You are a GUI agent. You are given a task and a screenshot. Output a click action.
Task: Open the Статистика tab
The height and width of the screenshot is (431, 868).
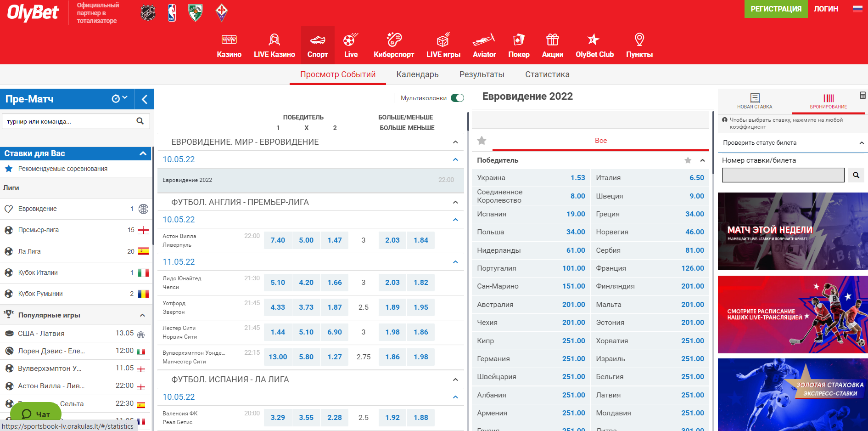click(547, 74)
